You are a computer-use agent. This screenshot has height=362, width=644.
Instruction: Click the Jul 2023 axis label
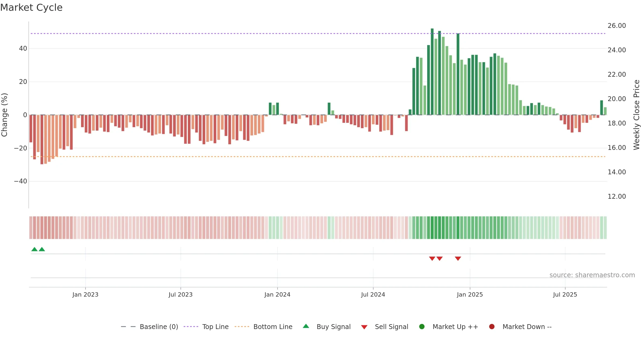(181, 295)
